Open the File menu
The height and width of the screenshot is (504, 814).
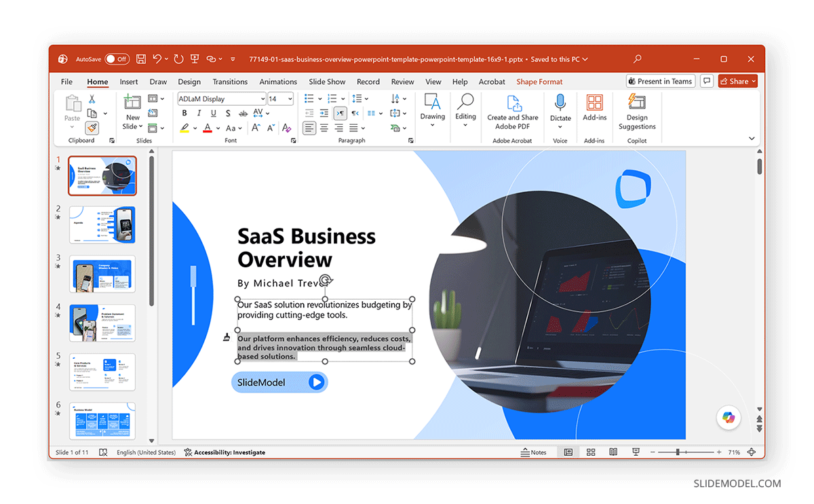[66, 81]
